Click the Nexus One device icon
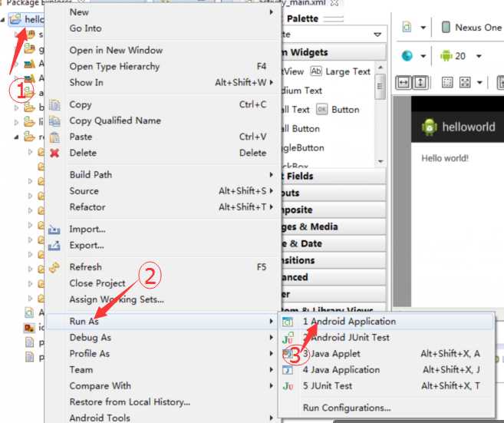The width and height of the screenshot is (504, 423). point(446,28)
